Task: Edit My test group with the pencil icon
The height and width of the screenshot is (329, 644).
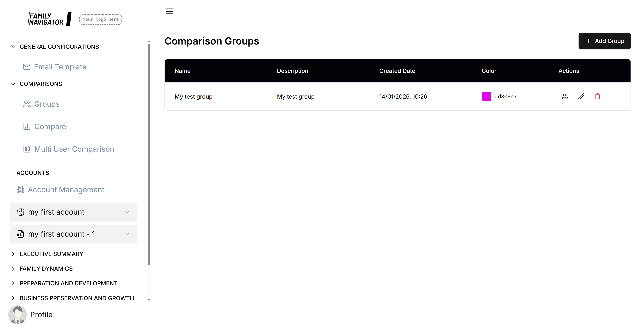Action: tap(581, 96)
